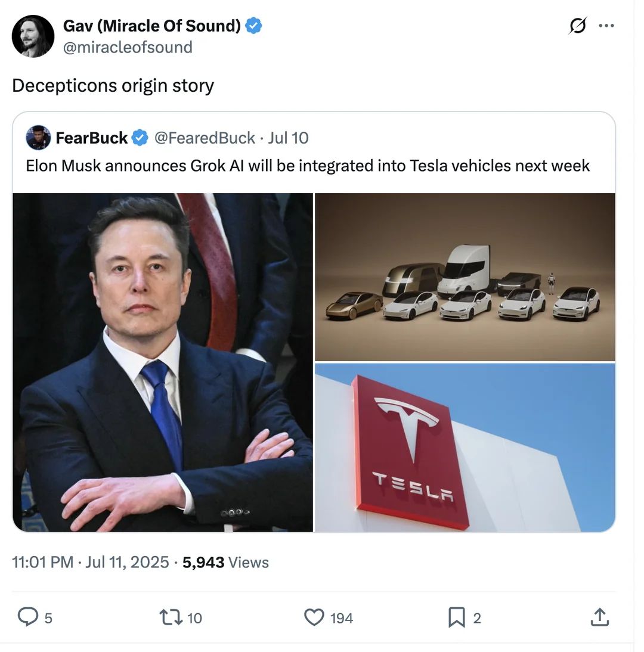Open FearBuck's small avatar
644x652 pixels.
pos(38,138)
